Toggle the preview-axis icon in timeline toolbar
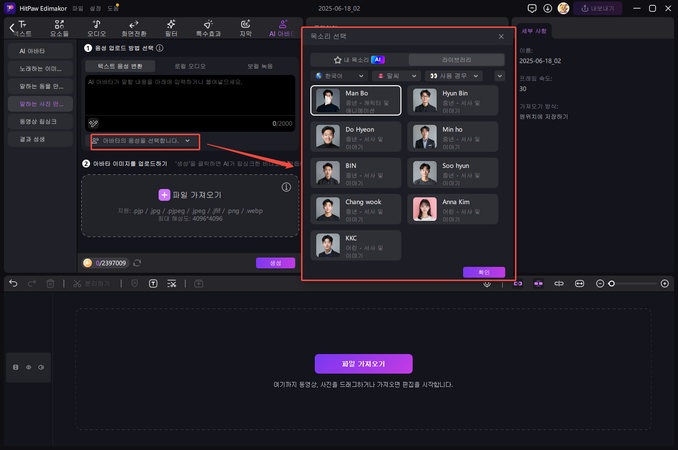This screenshot has width=678, height=450. (x=559, y=284)
